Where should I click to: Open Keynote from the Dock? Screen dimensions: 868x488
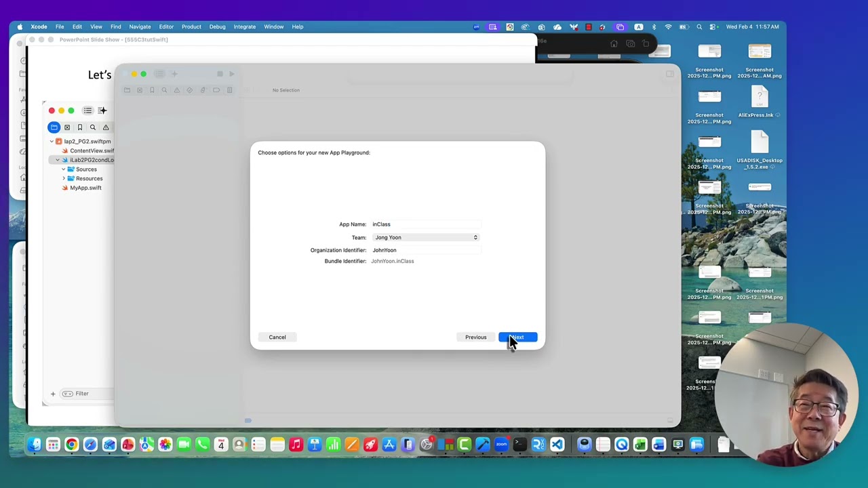tap(314, 445)
